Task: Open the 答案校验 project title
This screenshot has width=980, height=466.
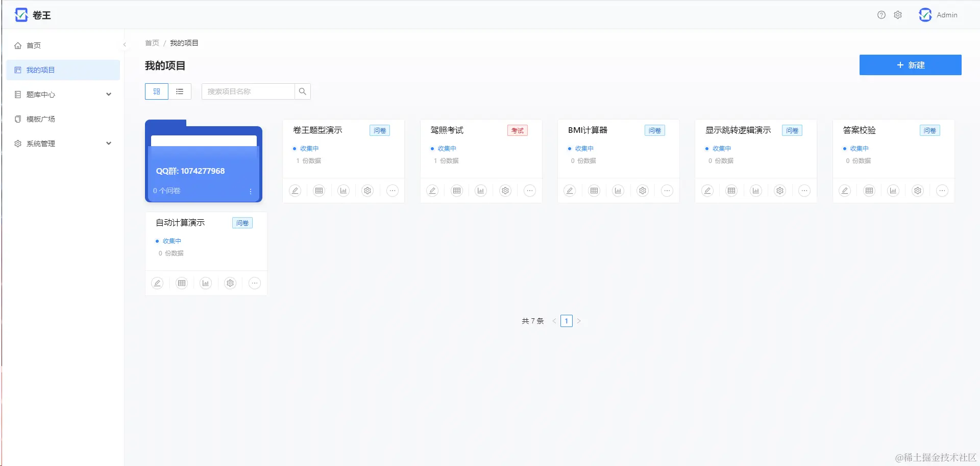Action: coord(860,130)
